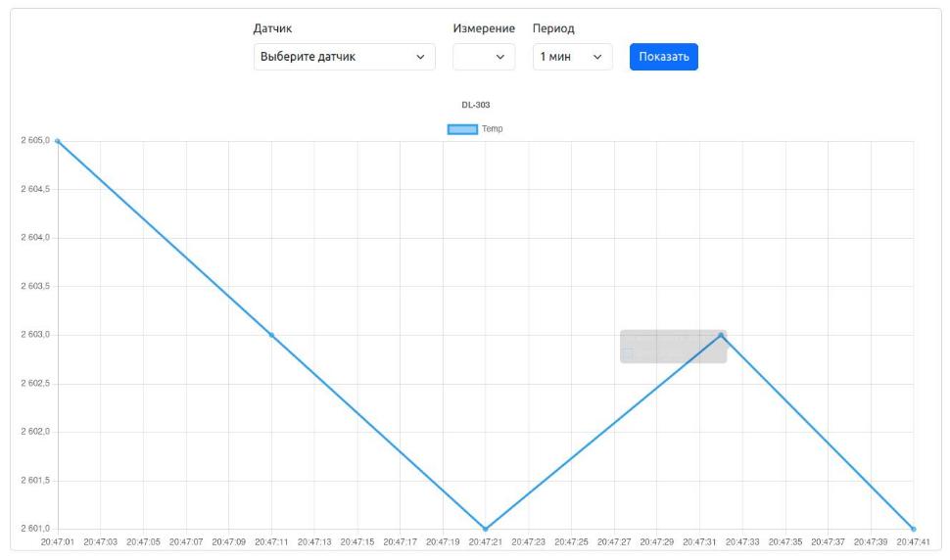The image size is (950, 560).
Task: Click the highlighted data point beside the tooltip
Action: [721, 335]
